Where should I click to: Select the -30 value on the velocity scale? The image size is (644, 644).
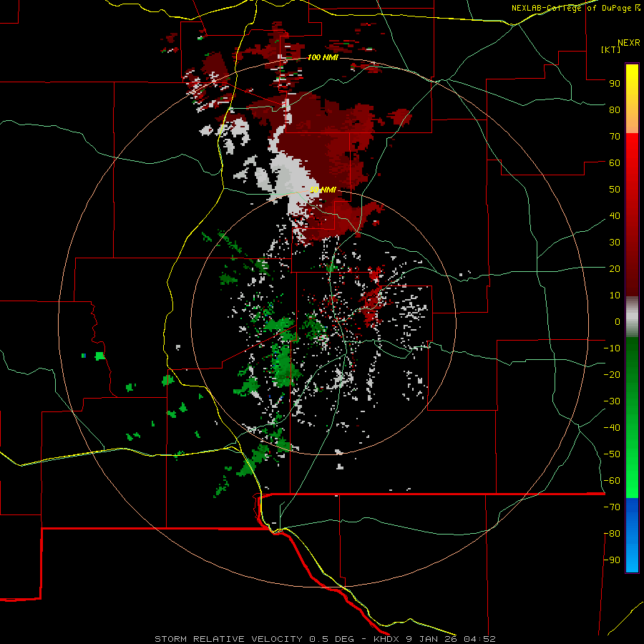612,401
